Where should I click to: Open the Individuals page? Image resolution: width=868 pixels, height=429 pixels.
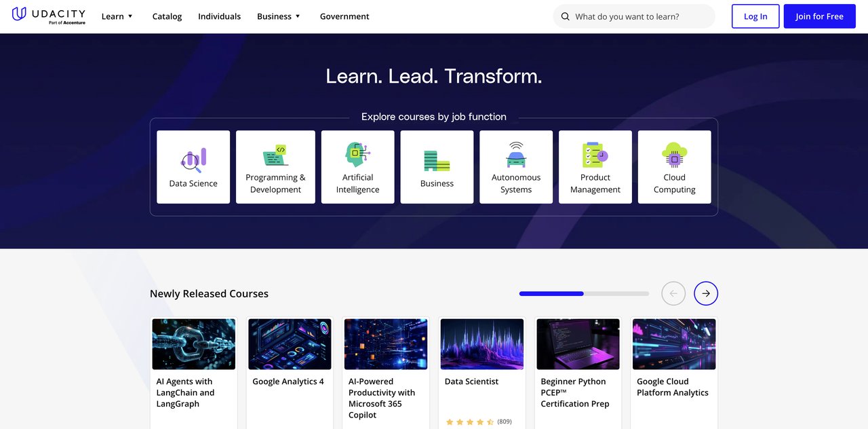219,16
